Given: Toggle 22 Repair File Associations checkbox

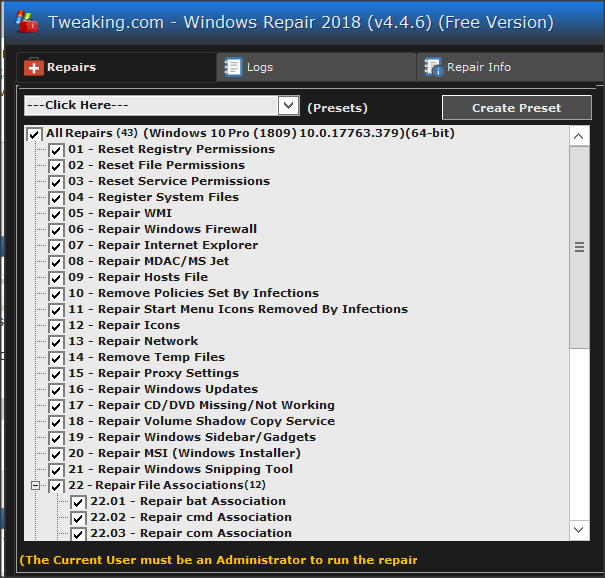Looking at the screenshot, I should pyautogui.click(x=56, y=487).
